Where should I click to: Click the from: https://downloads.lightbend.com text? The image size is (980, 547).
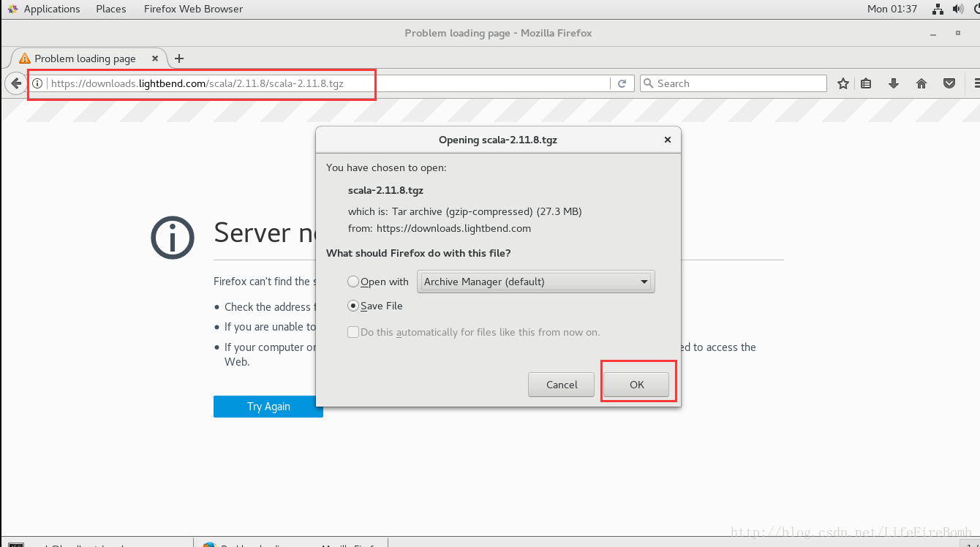click(x=440, y=228)
